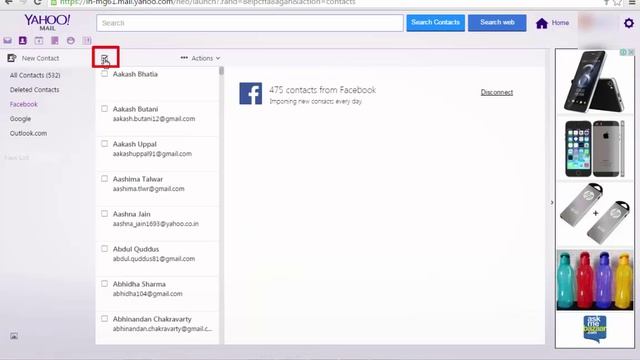640x360 pixels.
Task: Select contact name Abdul Quddus
Action: [136, 249]
